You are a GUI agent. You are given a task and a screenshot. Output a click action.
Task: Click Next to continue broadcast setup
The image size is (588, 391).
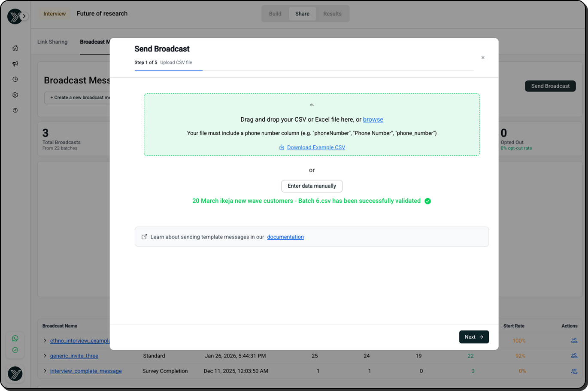pos(474,337)
